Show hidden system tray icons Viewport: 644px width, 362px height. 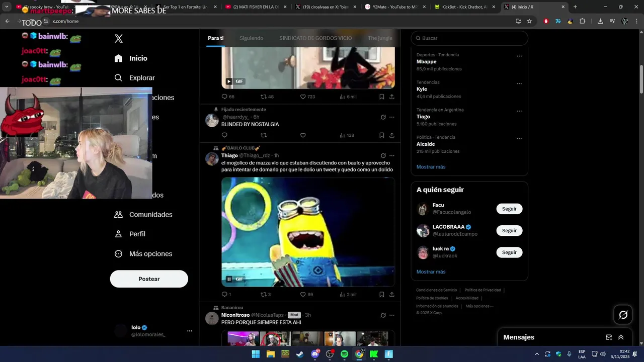(x=536, y=354)
